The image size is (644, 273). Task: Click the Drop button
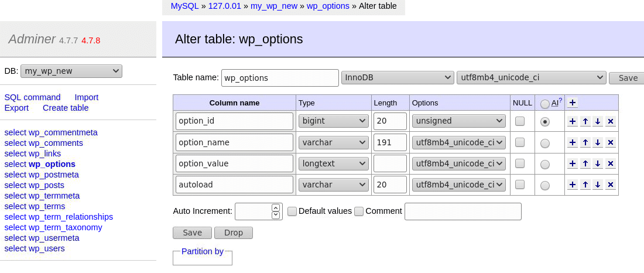click(x=233, y=233)
